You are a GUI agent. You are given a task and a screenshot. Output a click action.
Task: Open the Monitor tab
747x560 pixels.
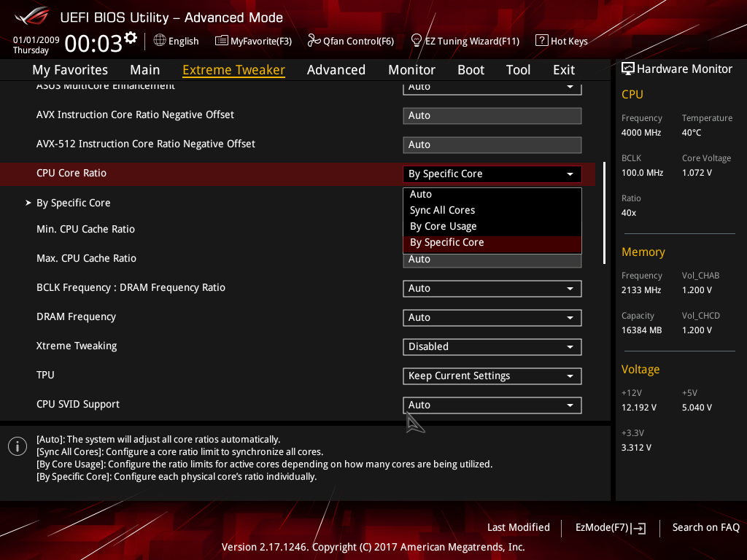pos(411,70)
